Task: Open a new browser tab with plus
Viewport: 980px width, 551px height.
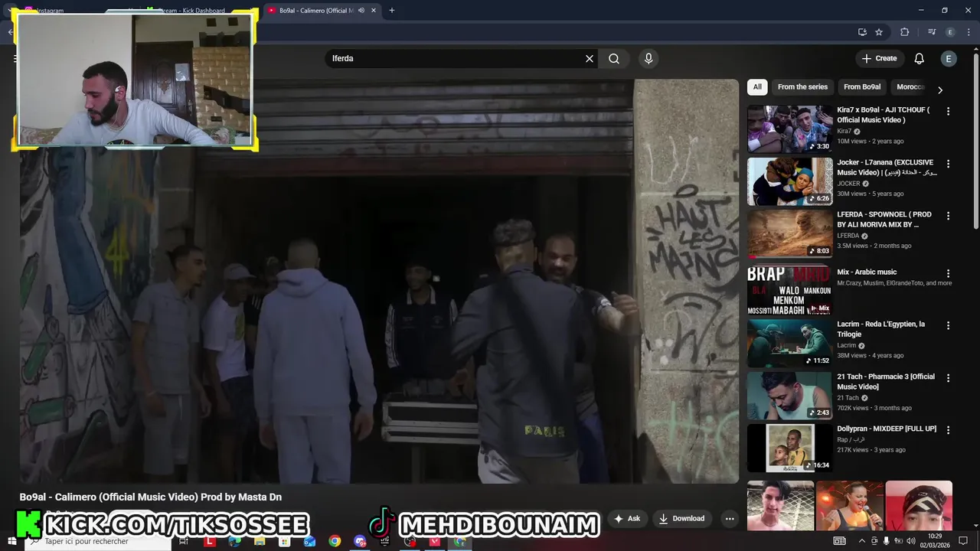Action: click(x=392, y=11)
